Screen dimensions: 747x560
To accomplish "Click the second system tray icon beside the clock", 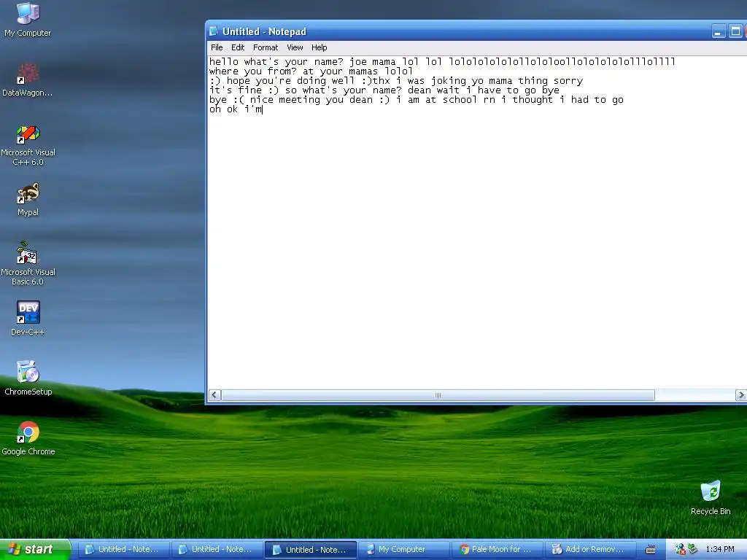I will tap(693, 549).
